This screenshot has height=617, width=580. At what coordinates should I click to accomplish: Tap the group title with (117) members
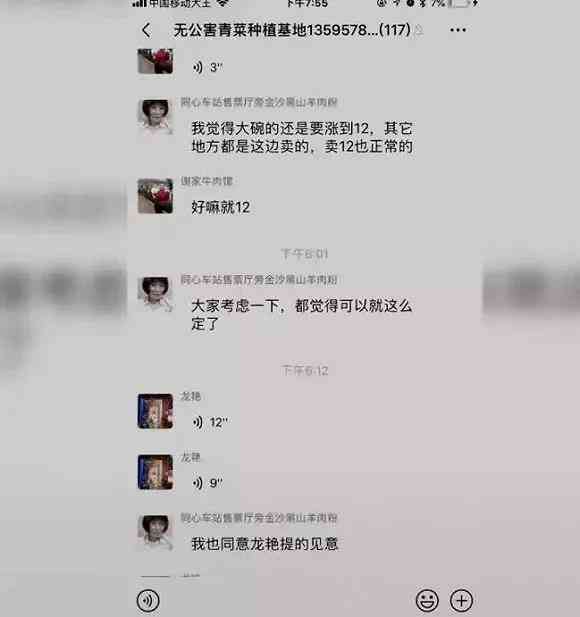coord(292,30)
